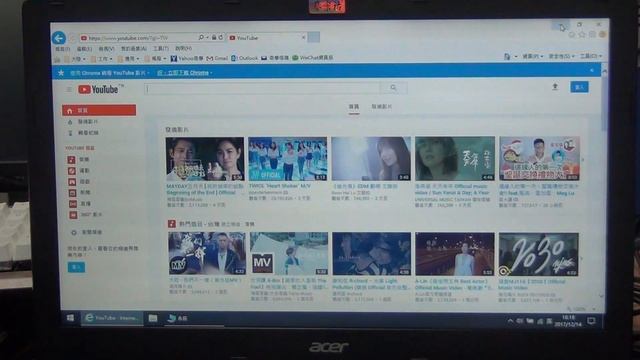Open the IE favorites star at top right
Viewport: 640px width, 360px height.
582,35
